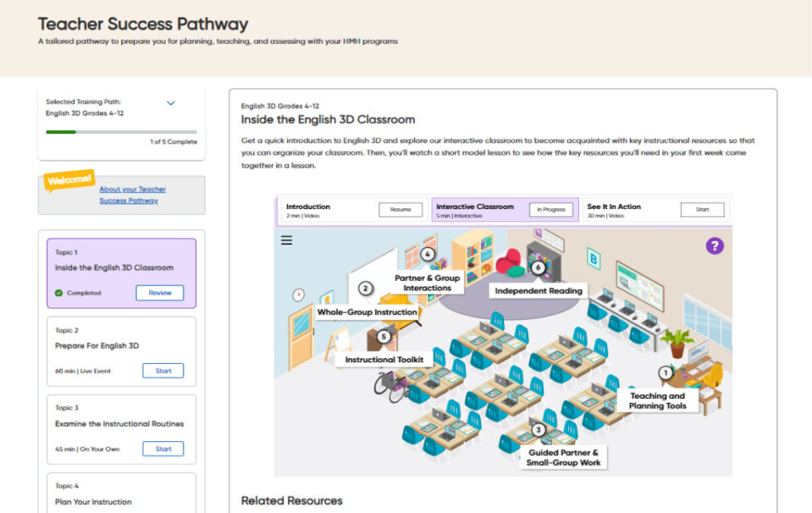The height and width of the screenshot is (513, 812).
Task: Open the Interactive Classroom tab
Action: coord(505,210)
